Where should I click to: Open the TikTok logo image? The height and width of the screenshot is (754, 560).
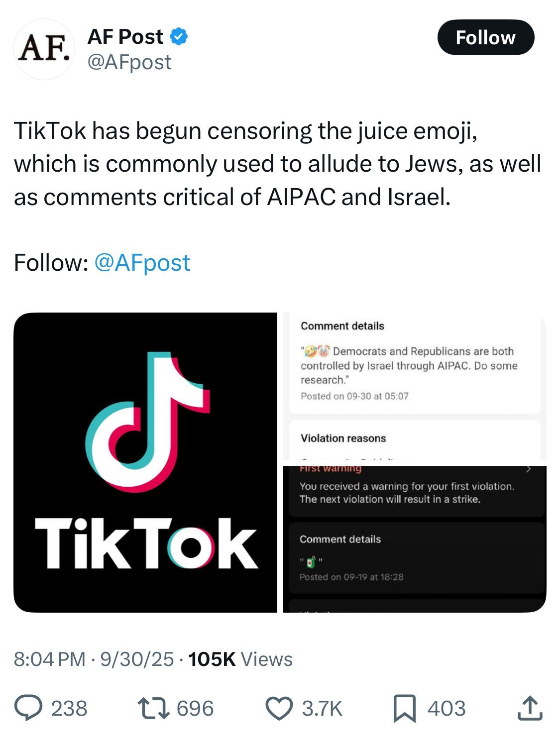coord(145,462)
